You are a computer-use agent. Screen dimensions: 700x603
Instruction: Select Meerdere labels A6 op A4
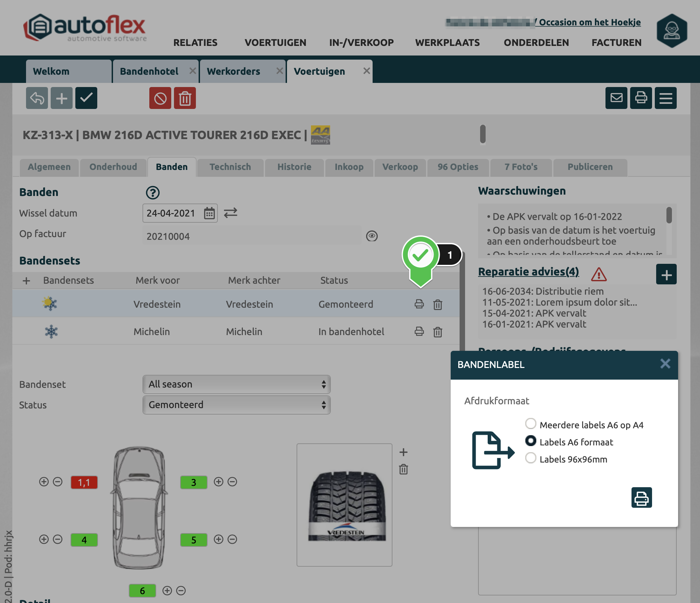[x=531, y=424]
